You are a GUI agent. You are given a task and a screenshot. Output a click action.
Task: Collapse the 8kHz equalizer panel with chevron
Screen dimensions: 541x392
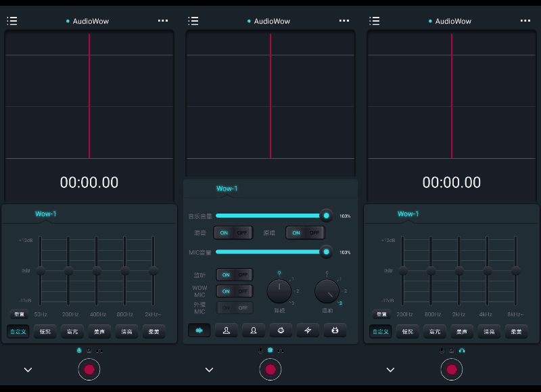[x=390, y=370]
